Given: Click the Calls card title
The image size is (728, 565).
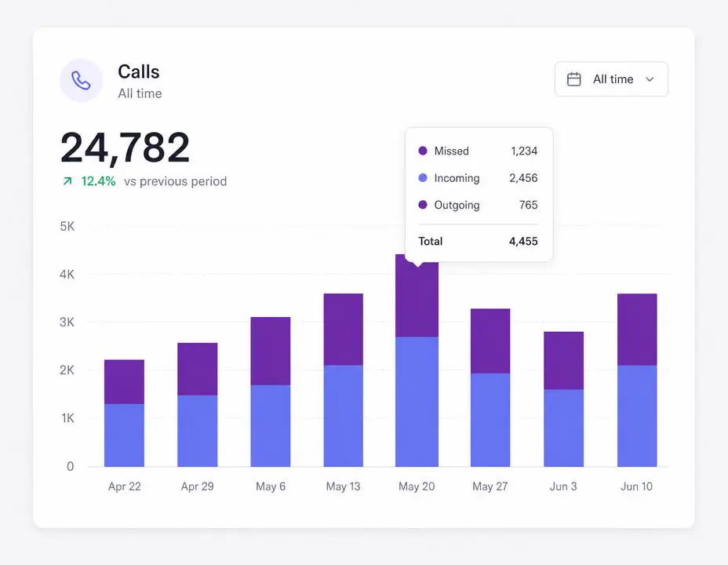Looking at the screenshot, I should pos(138,72).
